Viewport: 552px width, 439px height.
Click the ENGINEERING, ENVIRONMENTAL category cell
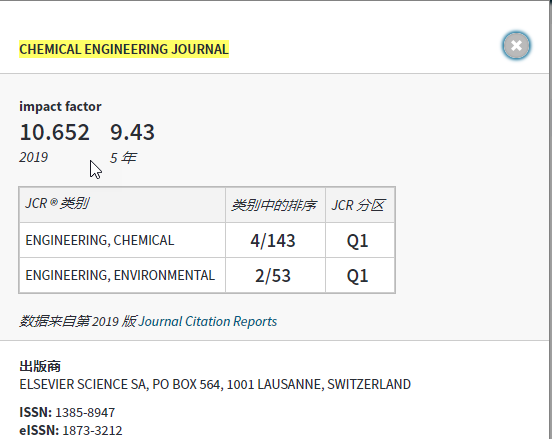pos(122,275)
